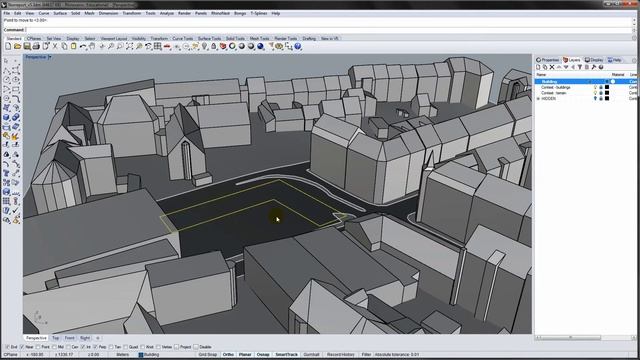Open the File menu

click(x=7, y=13)
